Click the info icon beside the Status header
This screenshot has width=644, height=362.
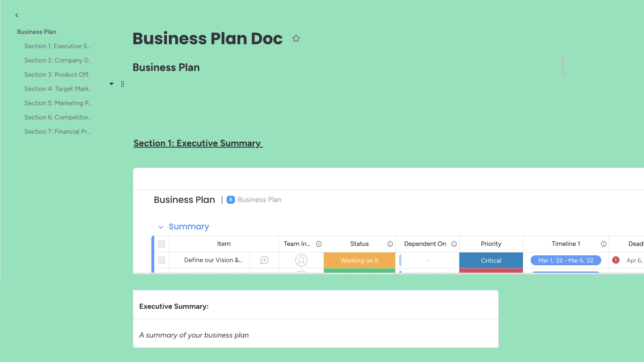point(390,244)
